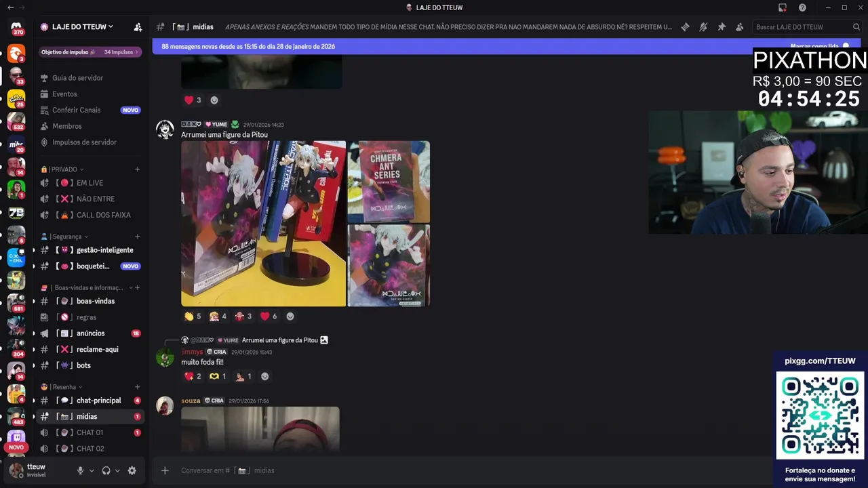Toggle headphones deafen in user panel

(x=106, y=470)
